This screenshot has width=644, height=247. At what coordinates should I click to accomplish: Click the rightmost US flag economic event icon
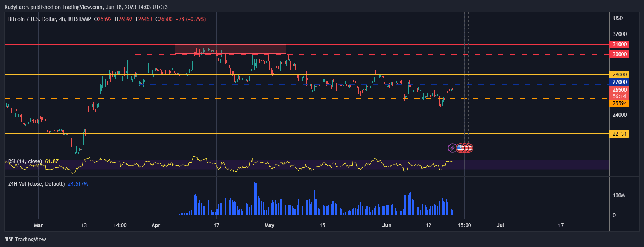tap(469, 148)
